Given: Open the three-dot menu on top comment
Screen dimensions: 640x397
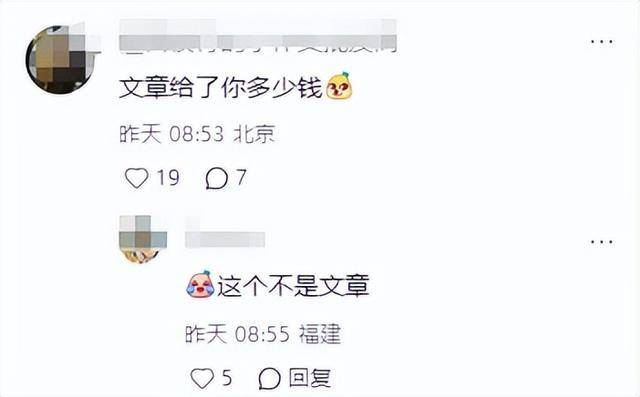Looking at the screenshot, I should pos(601,42).
